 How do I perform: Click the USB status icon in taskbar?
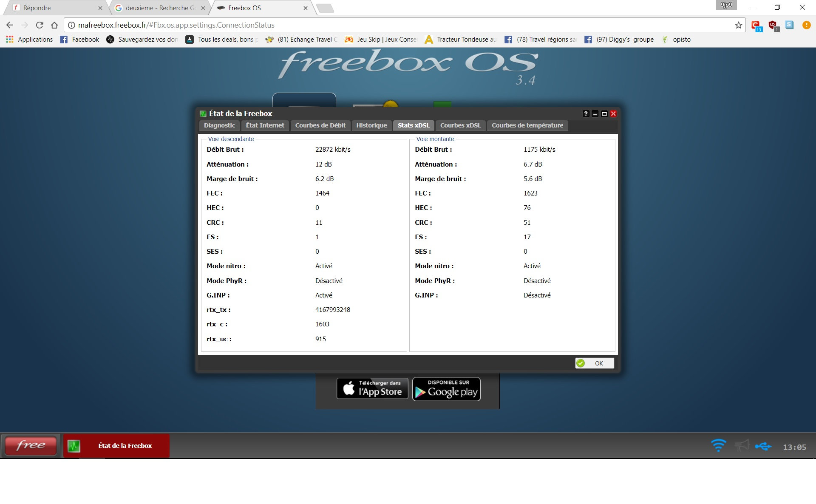763,446
